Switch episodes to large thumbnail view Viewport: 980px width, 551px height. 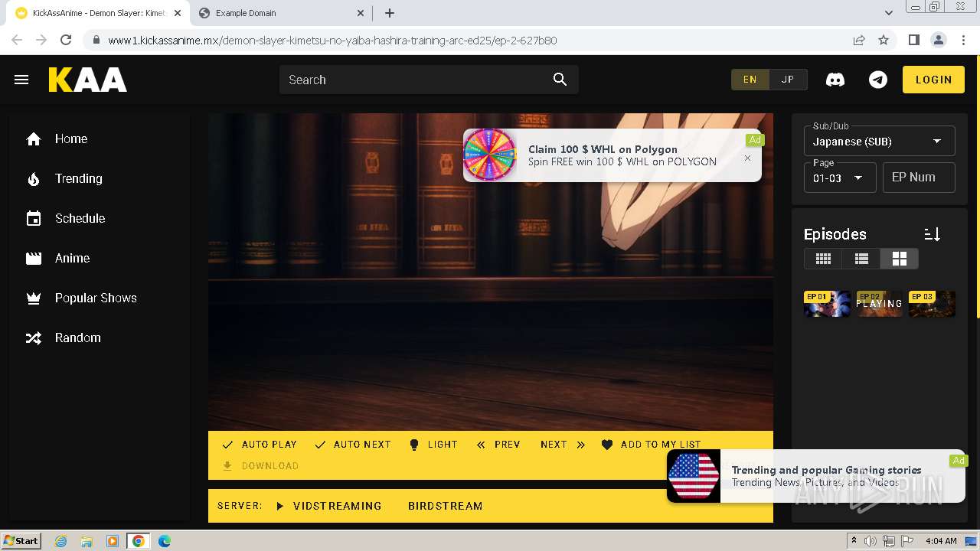pos(899,259)
